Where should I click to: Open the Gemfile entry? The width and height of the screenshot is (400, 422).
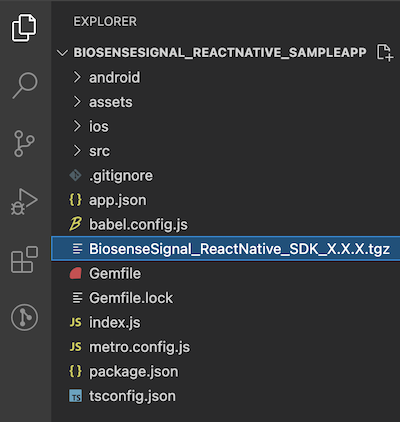click(x=226, y=274)
